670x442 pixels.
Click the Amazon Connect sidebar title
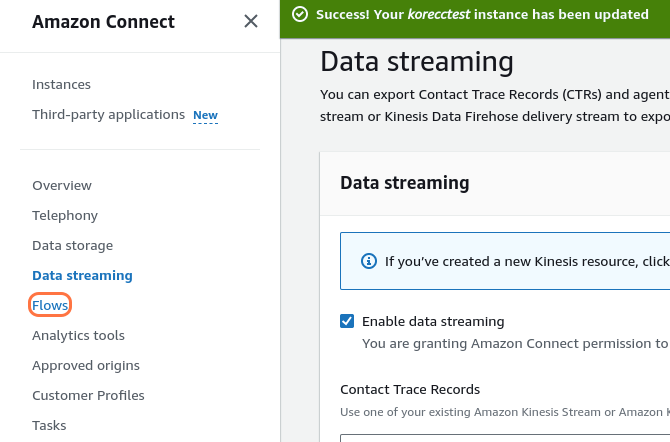[103, 22]
